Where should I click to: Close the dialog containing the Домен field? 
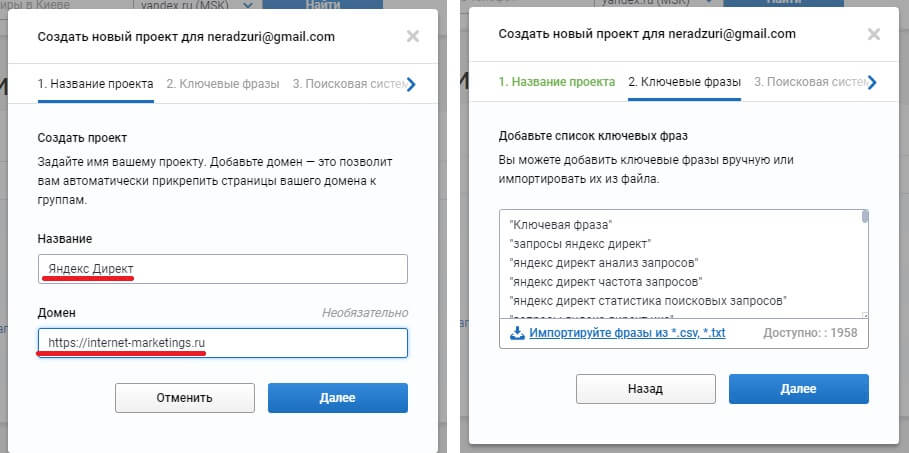[x=413, y=36]
